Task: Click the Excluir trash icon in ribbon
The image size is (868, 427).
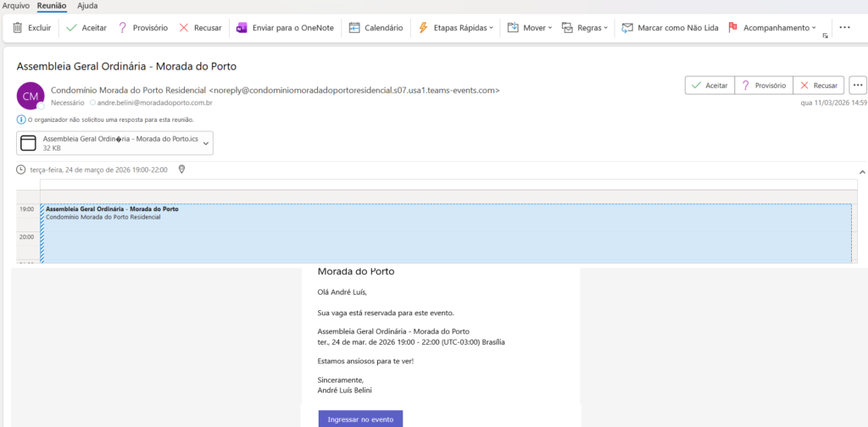Action: 19,27
